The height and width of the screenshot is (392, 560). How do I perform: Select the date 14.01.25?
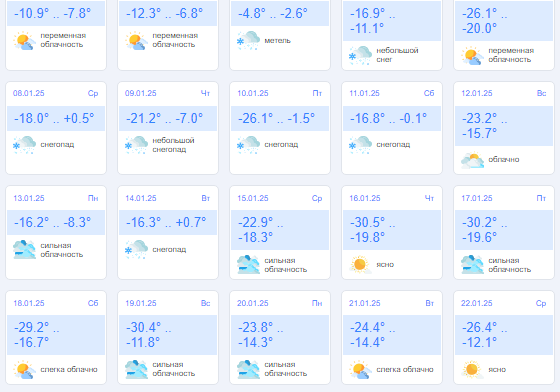coord(141,198)
